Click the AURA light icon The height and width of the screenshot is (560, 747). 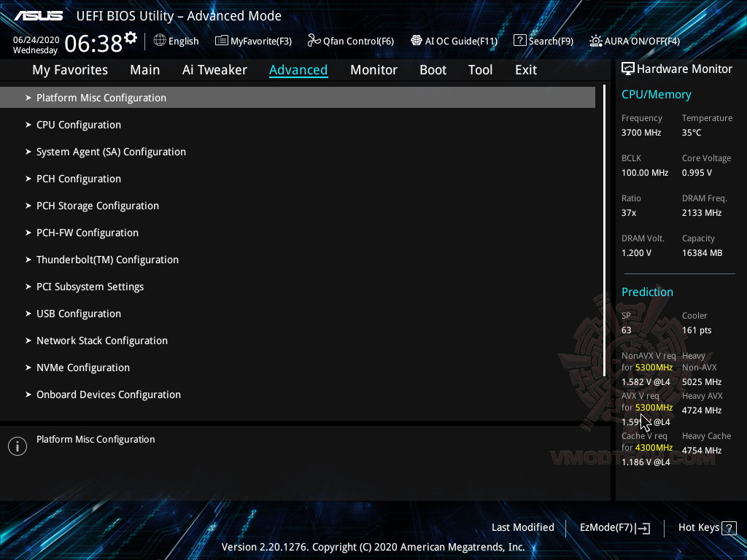coord(595,41)
